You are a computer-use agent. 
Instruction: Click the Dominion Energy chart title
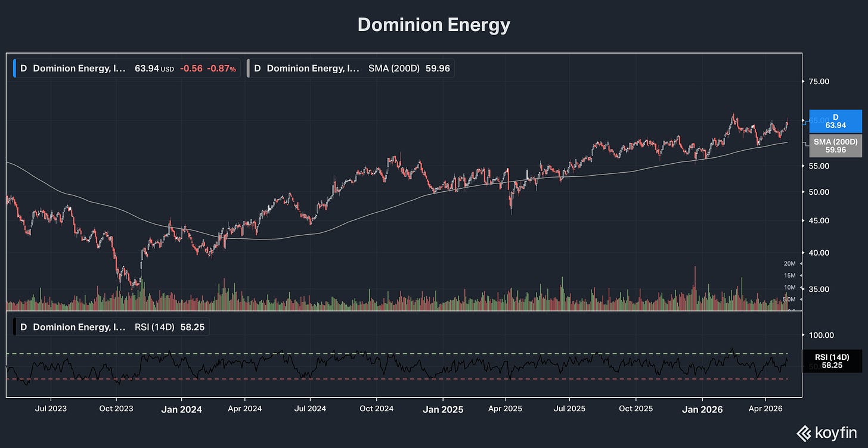pyautogui.click(x=434, y=25)
